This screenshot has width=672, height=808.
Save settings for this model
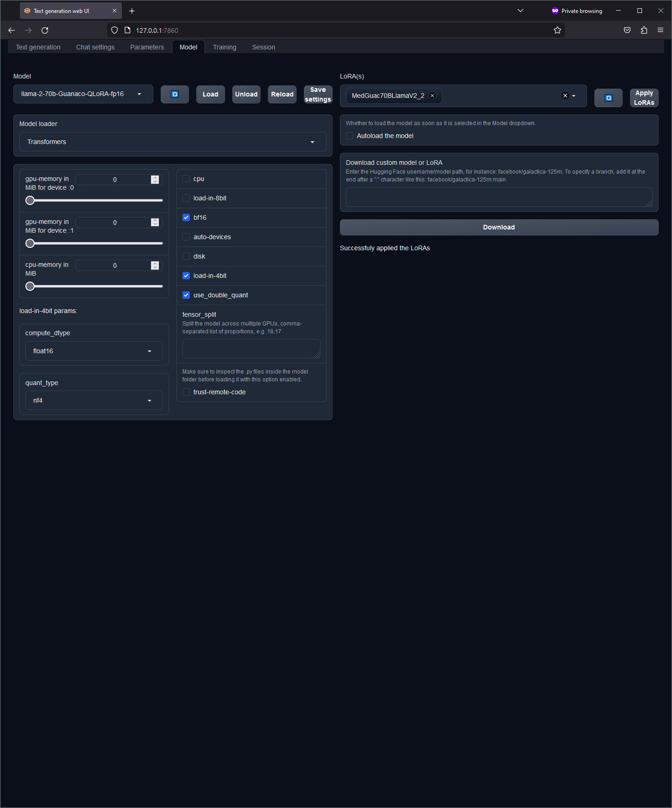318,94
